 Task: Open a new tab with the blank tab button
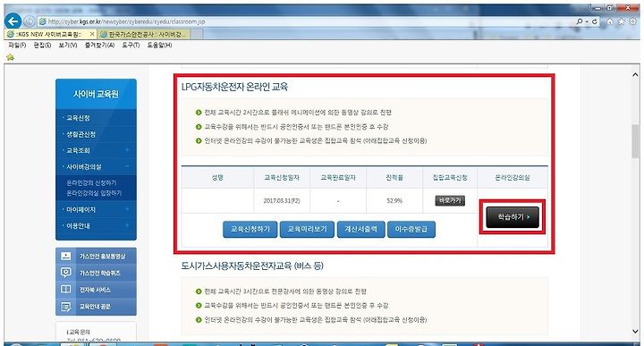[197, 34]
